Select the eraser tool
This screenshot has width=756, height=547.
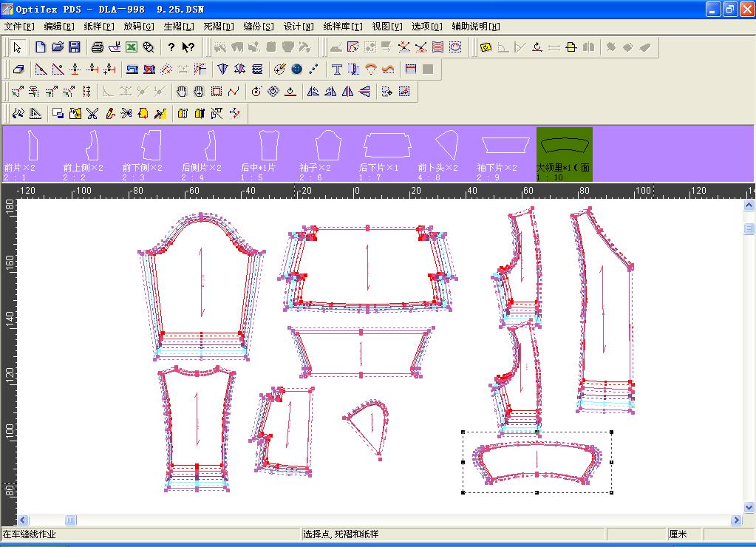18,69
